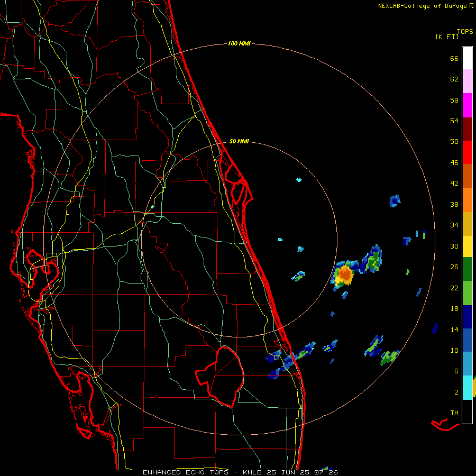
Task: Click the KMLB radar site identifier
Action: tap(253, 472)
